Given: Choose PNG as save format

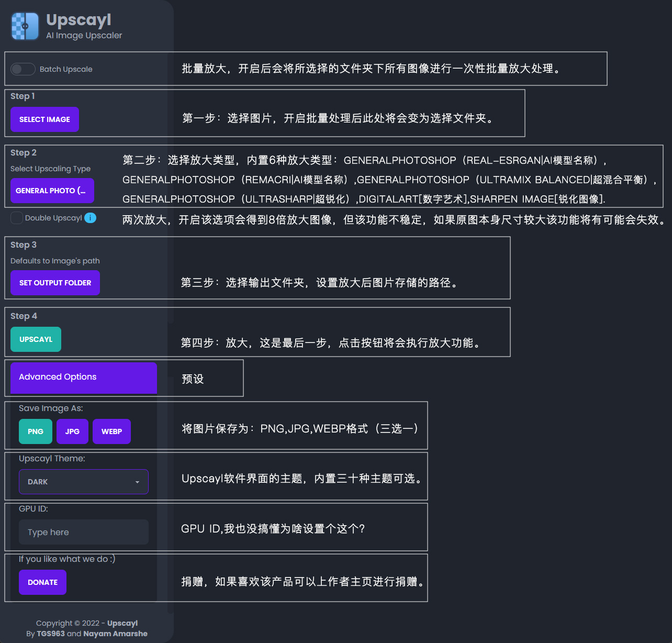Looking at the screenshot, I should [x=36, y=431].
